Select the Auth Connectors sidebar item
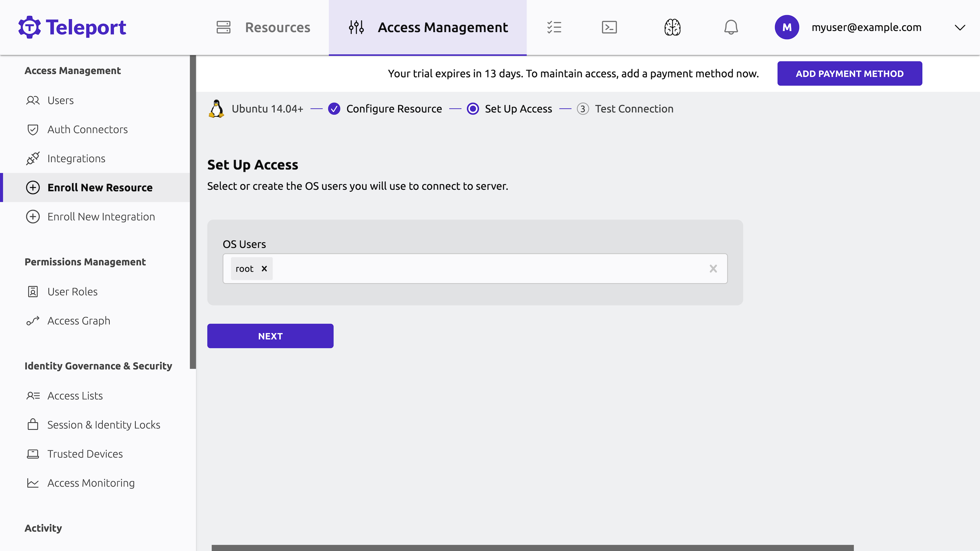This screenshot has width=980, height=551. (88, 129)
